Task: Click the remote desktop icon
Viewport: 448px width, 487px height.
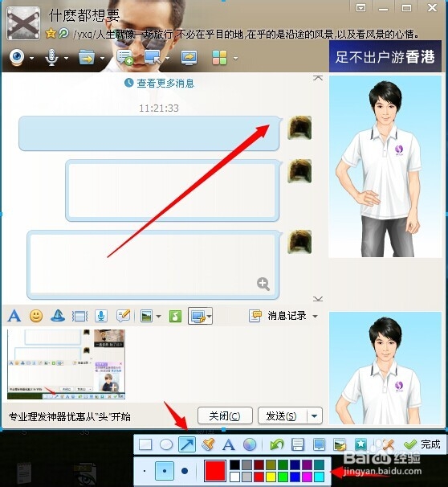Action: pyautogui.click(x=153, y=57)
